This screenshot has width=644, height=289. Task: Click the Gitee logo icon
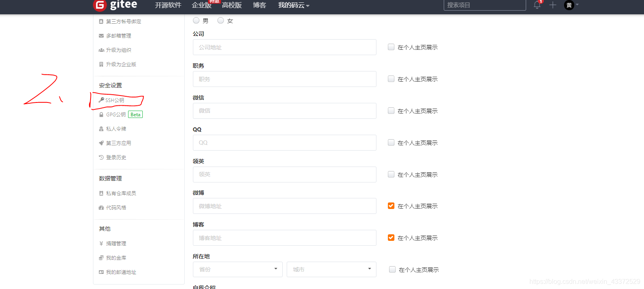(100, 5)
